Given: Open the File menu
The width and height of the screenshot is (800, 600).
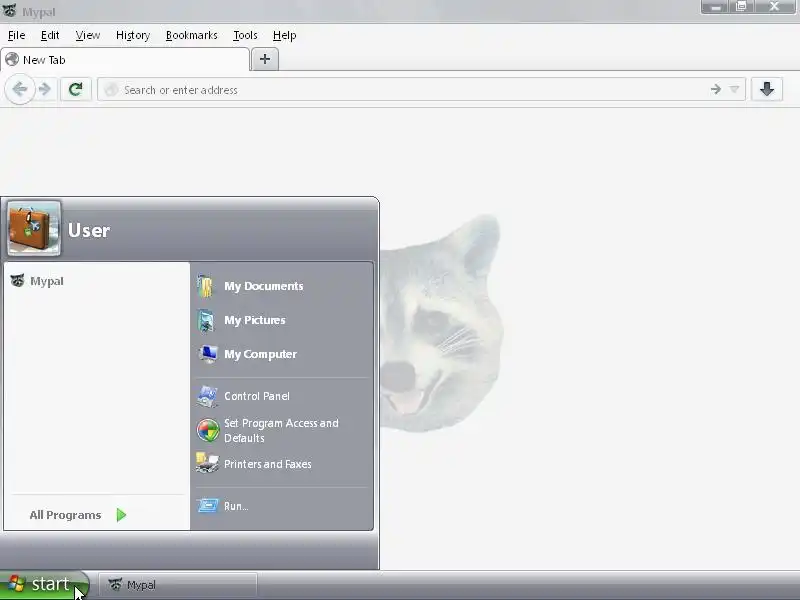Looking at the screenshot, I should (x=16, y=35).
